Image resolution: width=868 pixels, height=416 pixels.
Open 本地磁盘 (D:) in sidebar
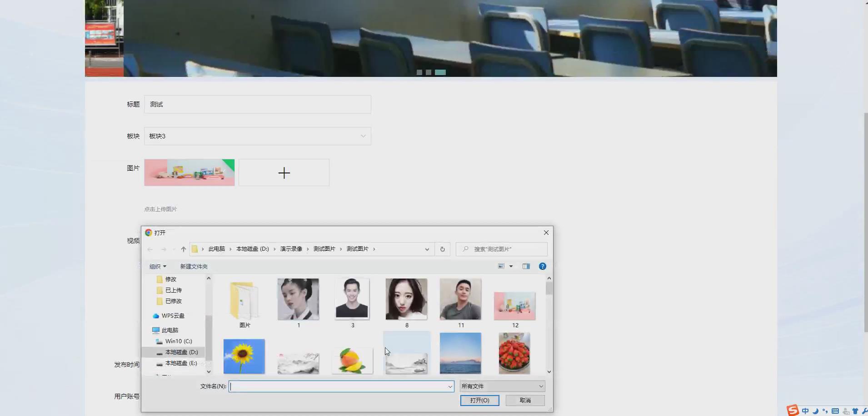click(x=177, y=352)
